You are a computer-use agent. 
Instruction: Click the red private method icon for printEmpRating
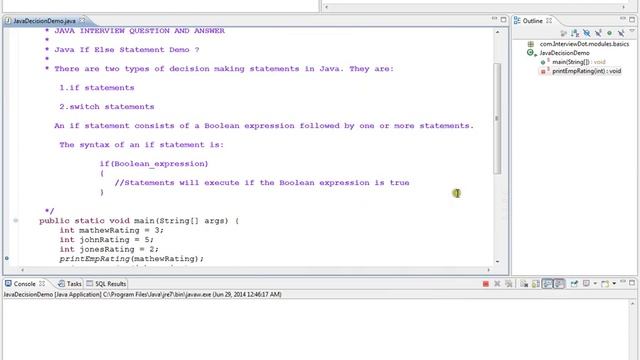click(x=543, y=71)
